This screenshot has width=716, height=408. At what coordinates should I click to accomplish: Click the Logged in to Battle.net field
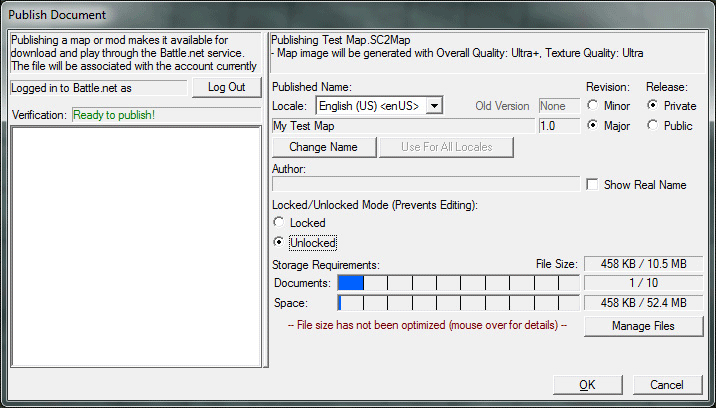tap(99, 88)
